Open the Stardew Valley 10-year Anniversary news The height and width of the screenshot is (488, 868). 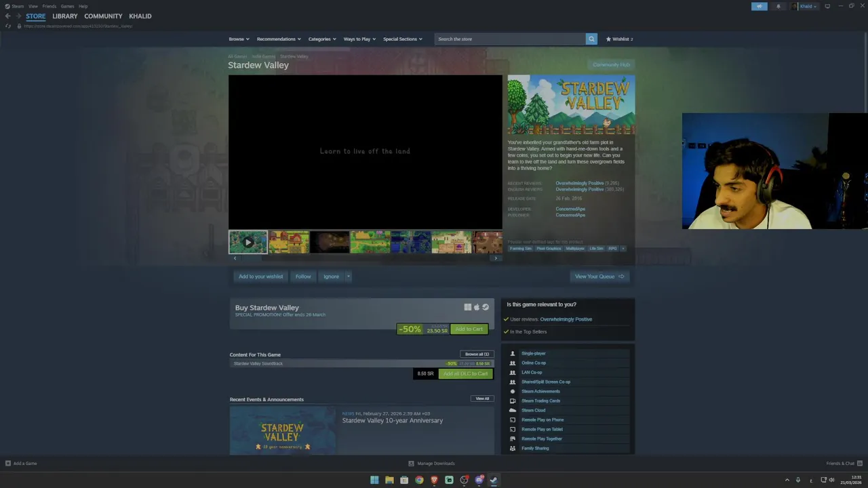tap(392, 420)
